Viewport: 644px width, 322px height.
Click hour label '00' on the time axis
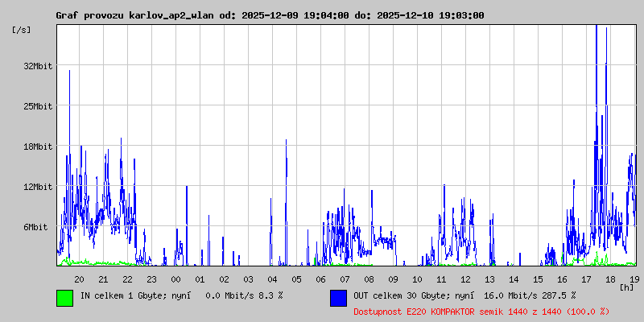click(x=175, y=279)
